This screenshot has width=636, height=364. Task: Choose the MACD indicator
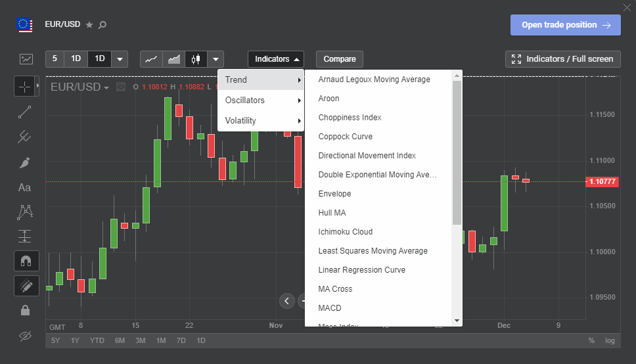(330, 308)
